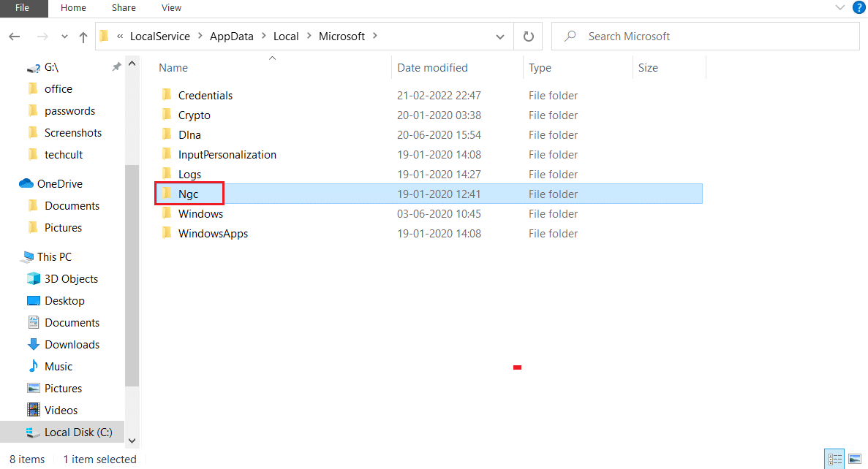Open Videos under This PC
Screen dimensions: 868x469
[x=61, y=411]
